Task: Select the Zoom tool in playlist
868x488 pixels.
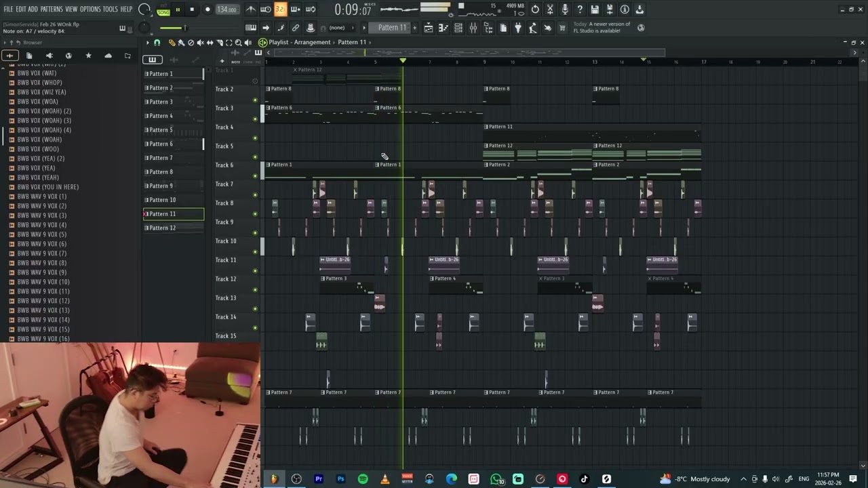Action: (x=238, y=43)
